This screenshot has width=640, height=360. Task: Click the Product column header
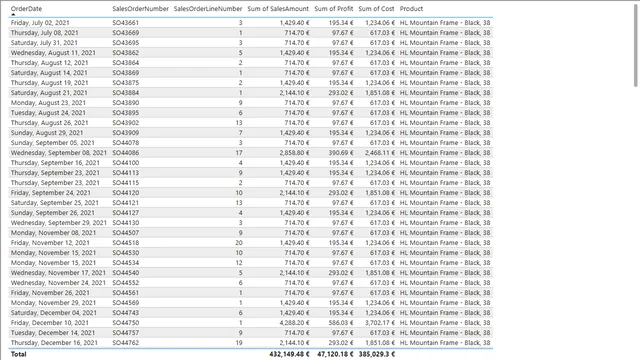coord(411,9)
